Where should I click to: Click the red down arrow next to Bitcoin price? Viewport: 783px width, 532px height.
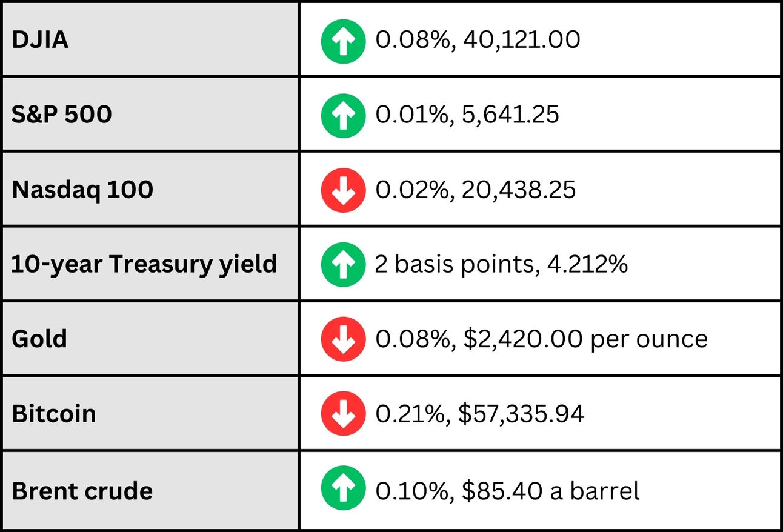(x=343, y=414)
